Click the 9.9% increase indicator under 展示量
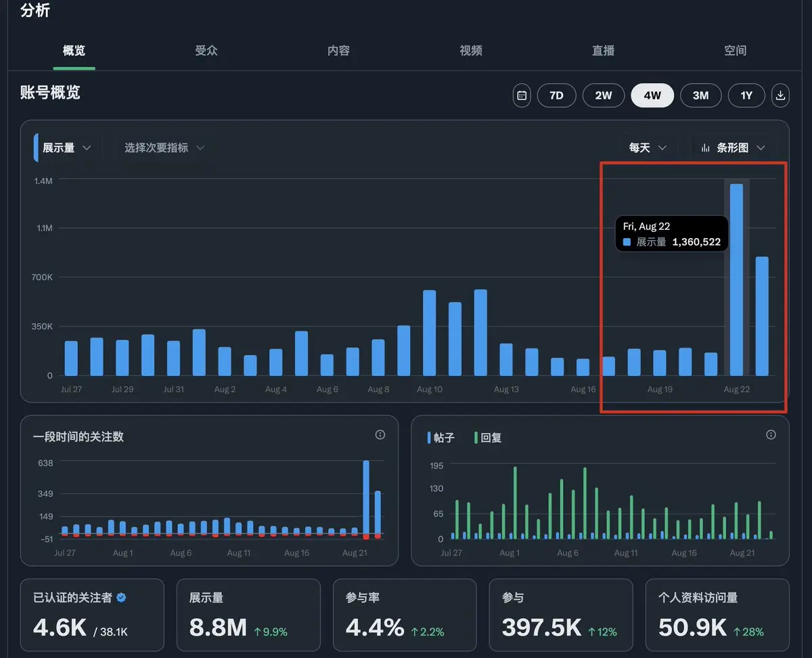Screen dimensions: 812x658 click(x=271, y=632)
